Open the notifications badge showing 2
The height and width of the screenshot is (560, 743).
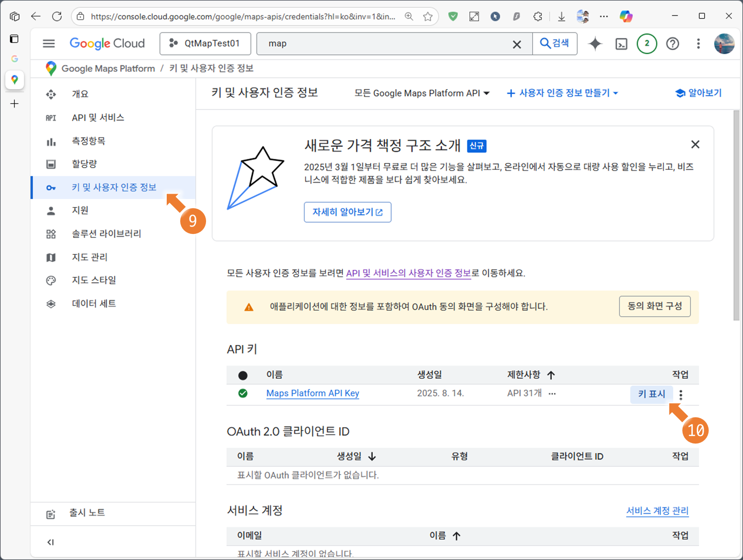pyautogui.click(x=647, y=44)
